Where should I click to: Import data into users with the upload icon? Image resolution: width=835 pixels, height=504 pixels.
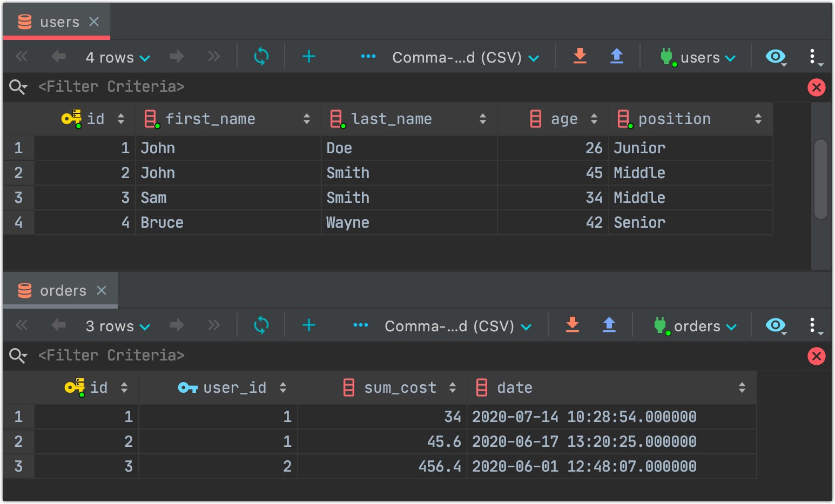coord(617,56)
